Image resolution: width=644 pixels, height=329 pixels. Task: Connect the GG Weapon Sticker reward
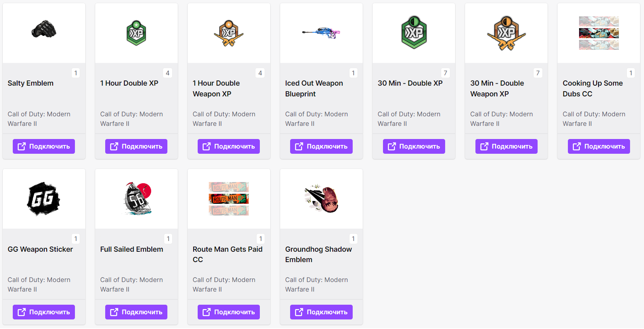pos(44,312)
